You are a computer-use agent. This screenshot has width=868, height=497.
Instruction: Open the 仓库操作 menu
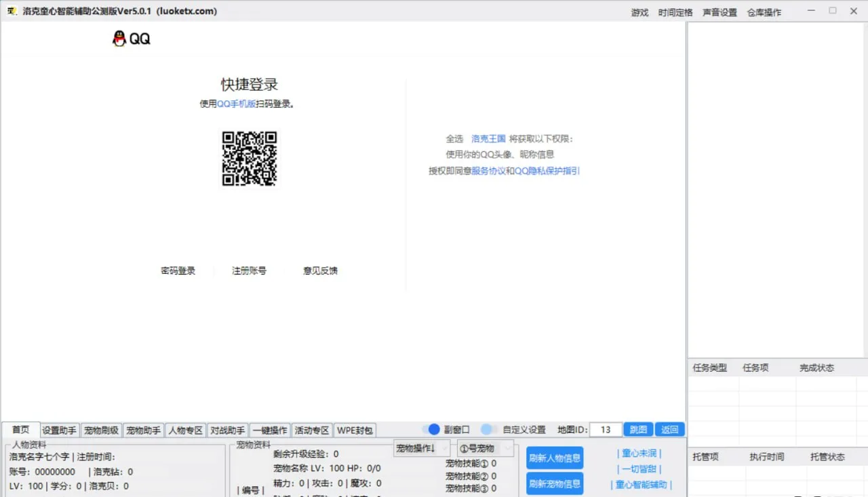(764, 12)
